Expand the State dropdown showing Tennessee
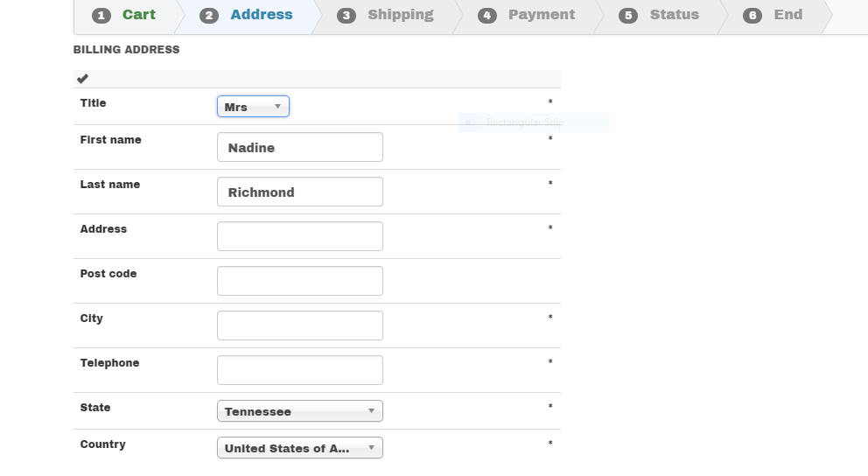The width and height of the screenshot is (868, 476). [299, 411]
